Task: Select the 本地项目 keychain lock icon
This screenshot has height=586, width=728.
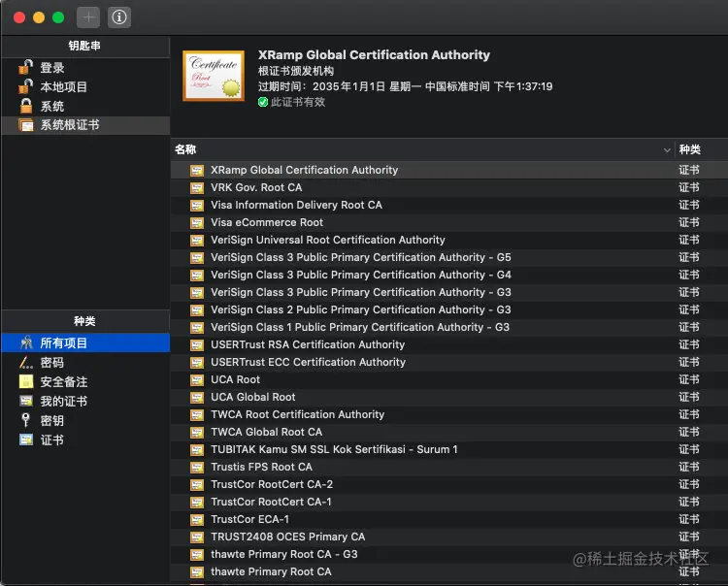Action: (25, 86)
